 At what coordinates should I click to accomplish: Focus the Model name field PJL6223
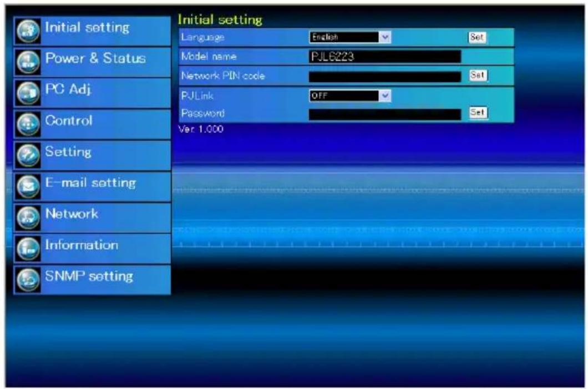click(x=385, y=57)
